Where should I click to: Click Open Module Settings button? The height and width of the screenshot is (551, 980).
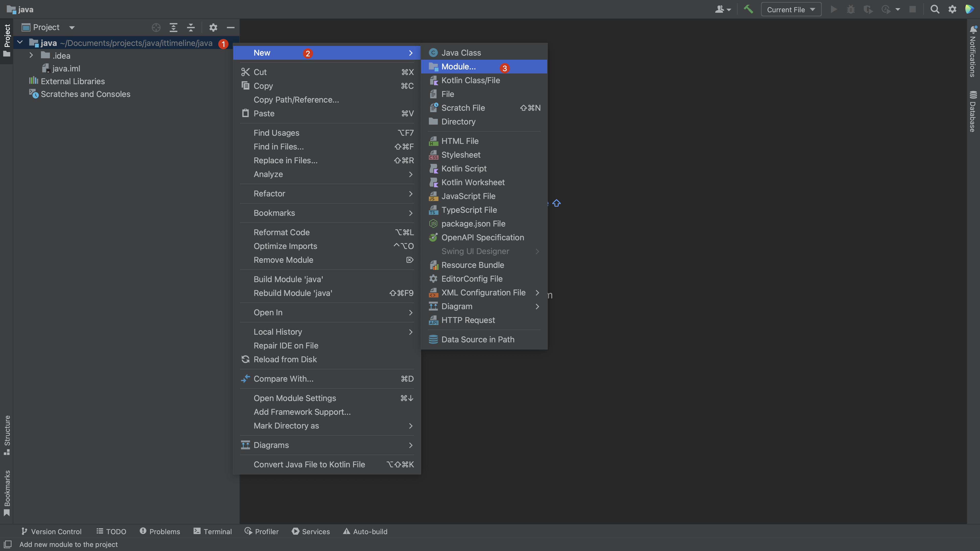pyautogui.click(x=295, y=398)
